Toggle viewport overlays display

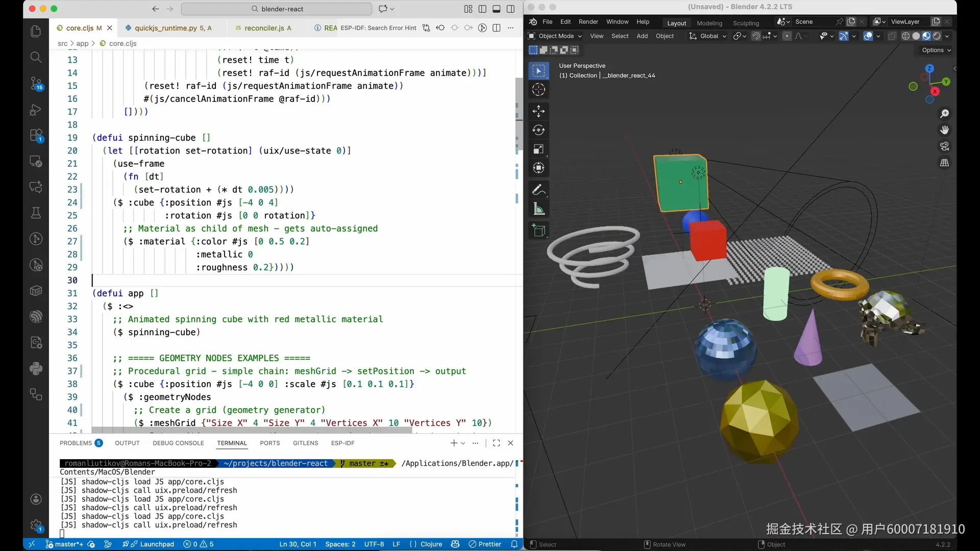pos(868,36)
